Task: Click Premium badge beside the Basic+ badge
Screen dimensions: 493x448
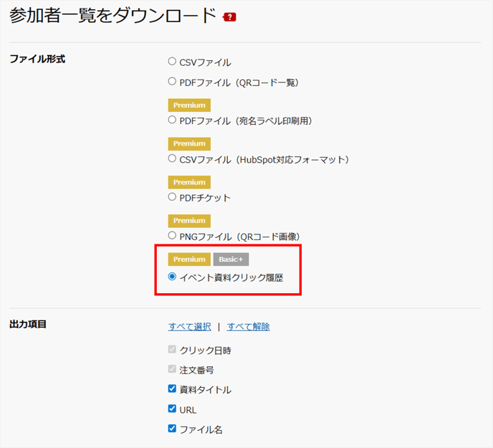Action: click(189, 259)
